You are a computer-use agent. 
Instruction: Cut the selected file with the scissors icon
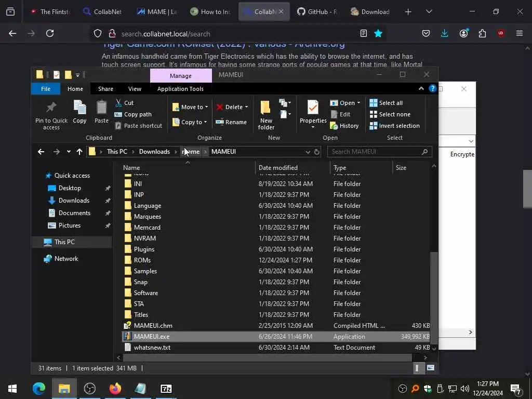coord(124,103)
